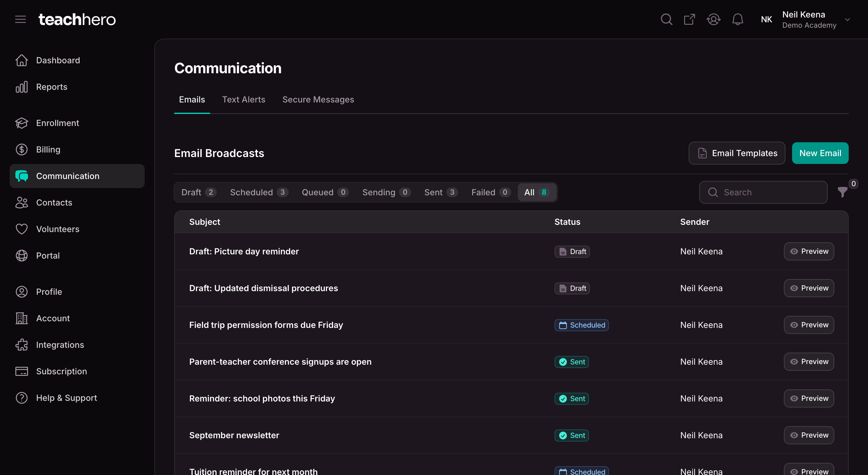Viewport: 868px width, 475px height.
Task: Open Billing from the sidebar
Action: click(77, 149)
